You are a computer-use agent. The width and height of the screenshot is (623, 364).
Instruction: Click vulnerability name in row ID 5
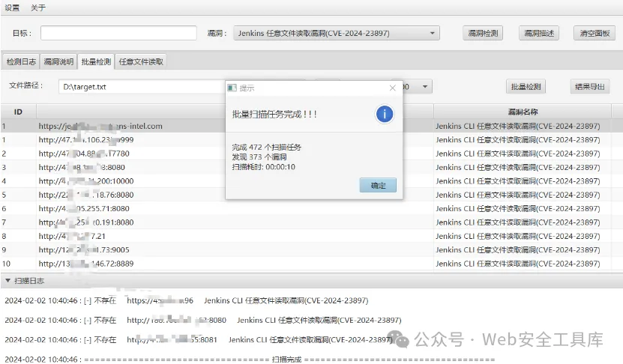coord(518,195)
